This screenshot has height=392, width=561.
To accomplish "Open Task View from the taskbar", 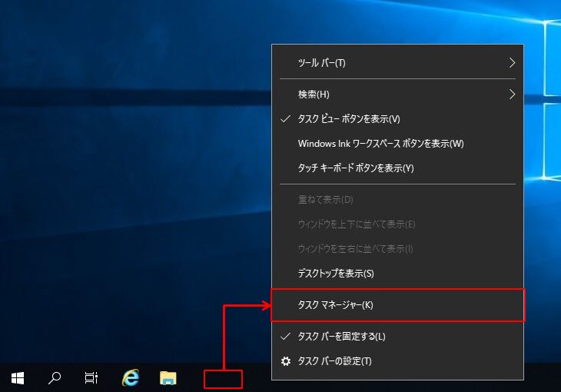I will point(91,377).
